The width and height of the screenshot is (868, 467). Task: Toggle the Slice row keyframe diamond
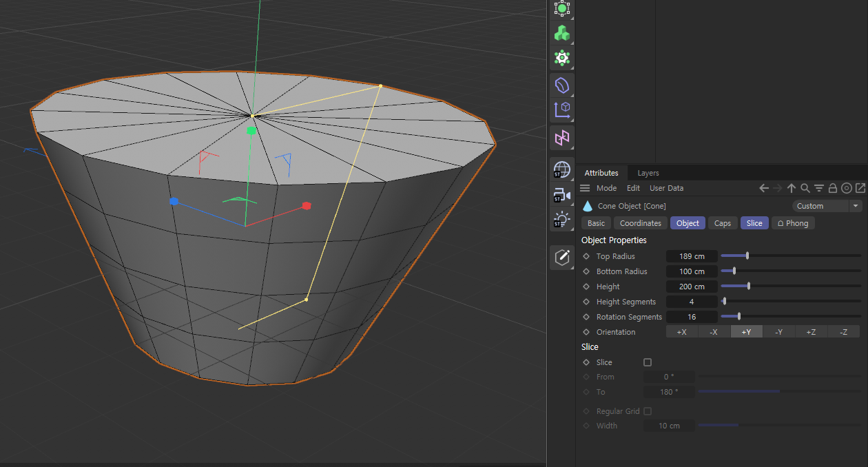586,362
